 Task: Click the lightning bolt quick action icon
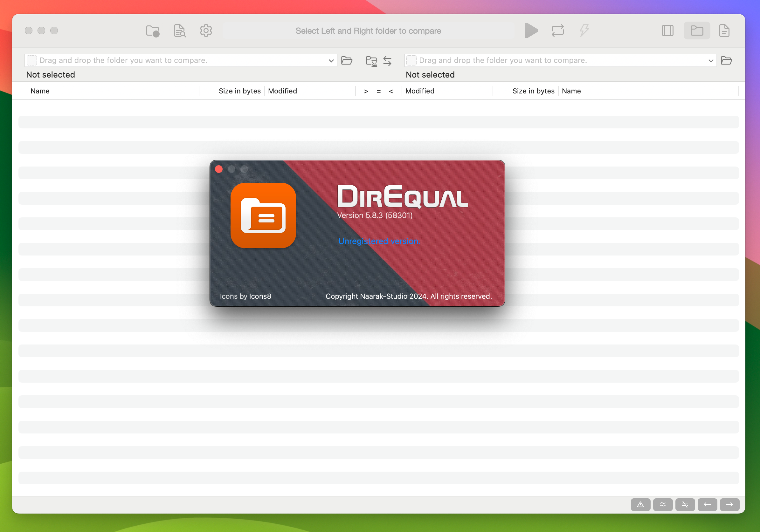(584, 31)
